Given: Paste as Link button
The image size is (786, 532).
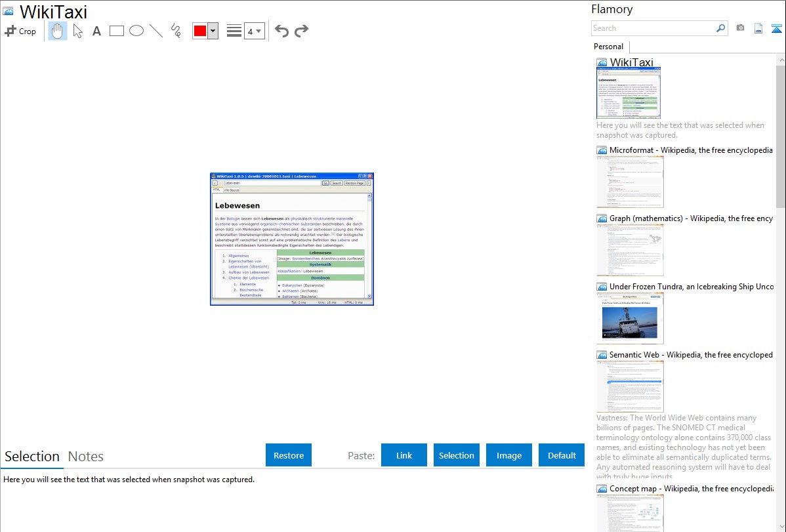Looking at the screenshot, I should coord(404,455).
